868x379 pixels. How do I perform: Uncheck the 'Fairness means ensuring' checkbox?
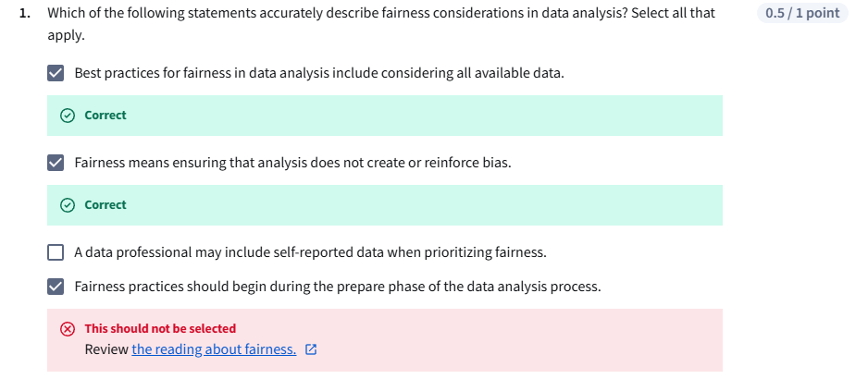click(x=56, y=163)
